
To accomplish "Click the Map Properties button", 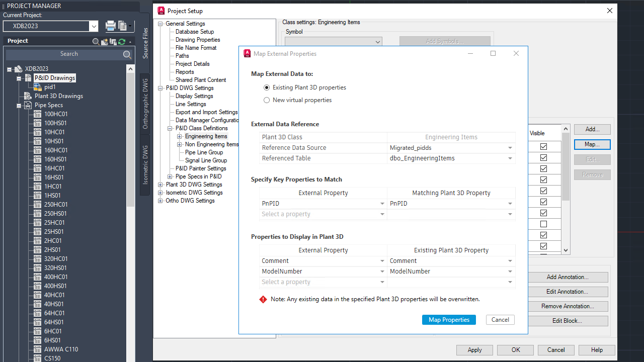I will 449,320.
